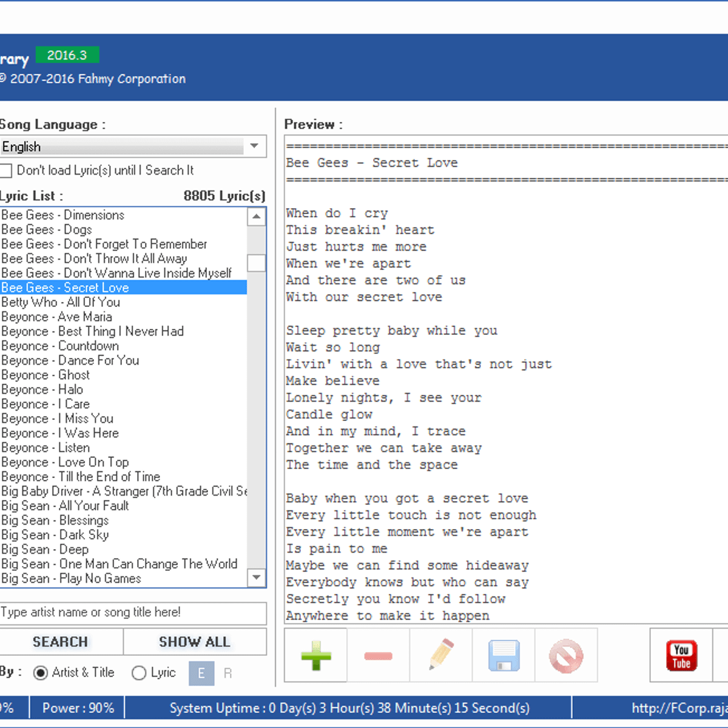Viewport: 728px width, 728px height.
Task: Click the SHOW ALL button
Action: coord(195,642)
